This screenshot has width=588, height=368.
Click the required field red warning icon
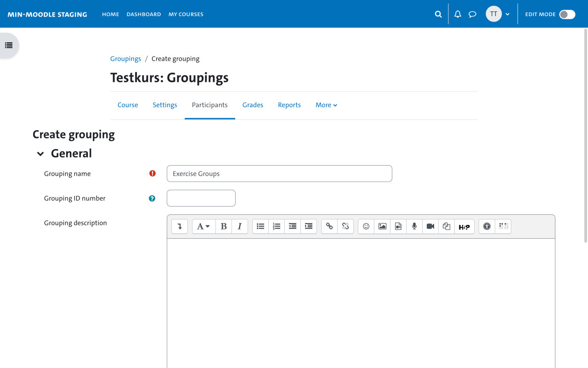pos(153,173)
